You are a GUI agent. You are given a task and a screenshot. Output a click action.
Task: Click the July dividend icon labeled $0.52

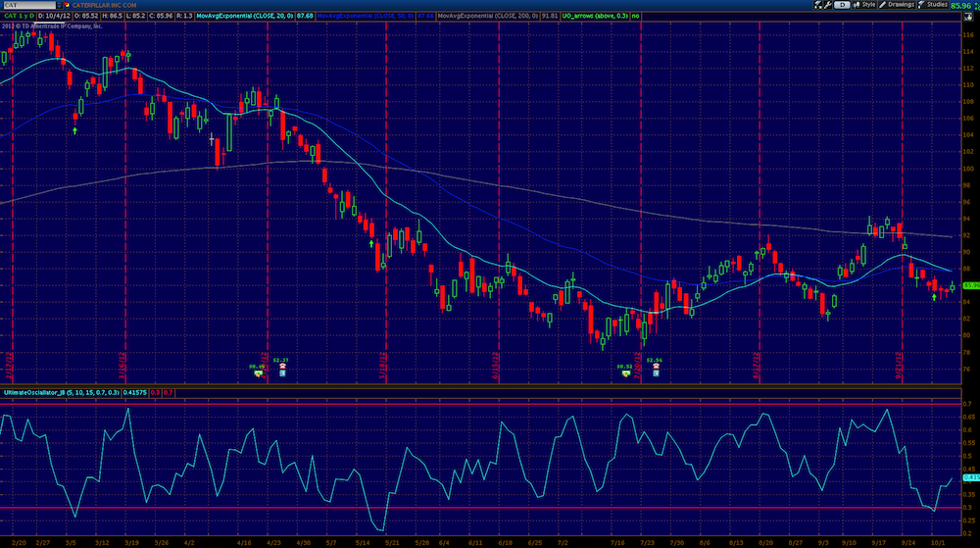click(x=625, y=374)
